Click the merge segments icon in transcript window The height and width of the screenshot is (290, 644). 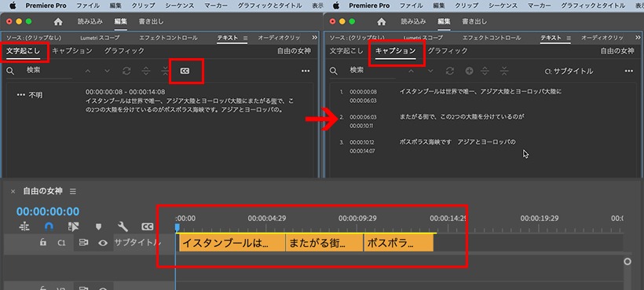165,71
